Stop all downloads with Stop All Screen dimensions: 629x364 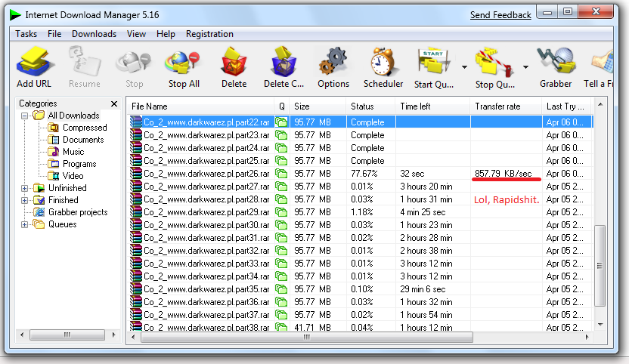point(183,63)
